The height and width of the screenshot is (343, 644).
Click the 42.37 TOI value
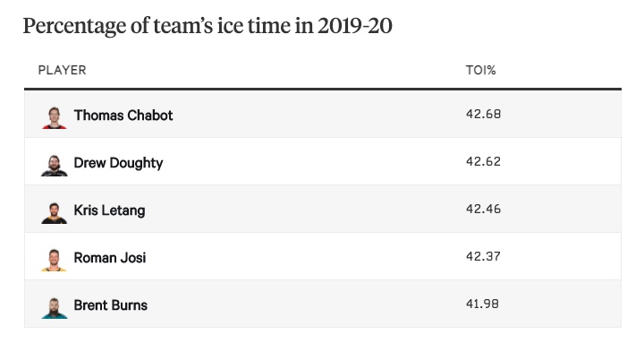[483, 256]
